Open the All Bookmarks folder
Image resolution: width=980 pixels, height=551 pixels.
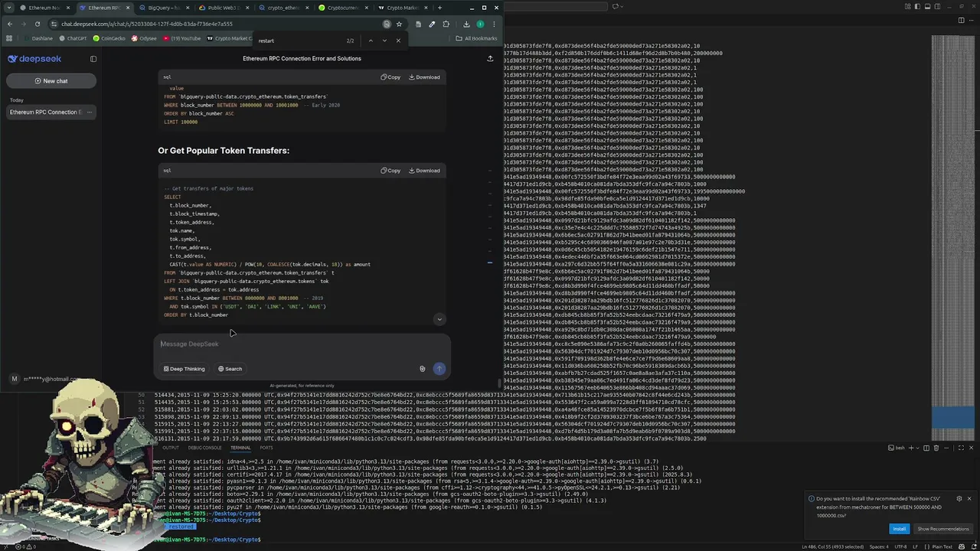476,38
